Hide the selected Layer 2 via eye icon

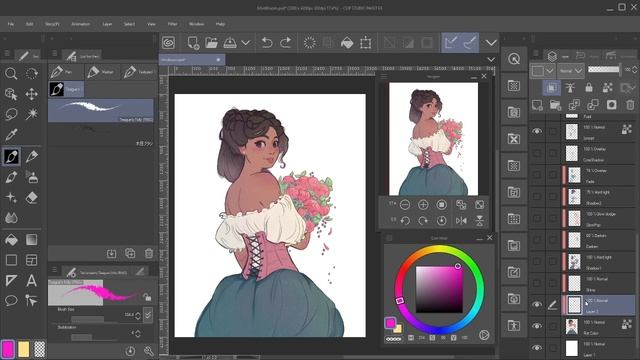(537, 304)
